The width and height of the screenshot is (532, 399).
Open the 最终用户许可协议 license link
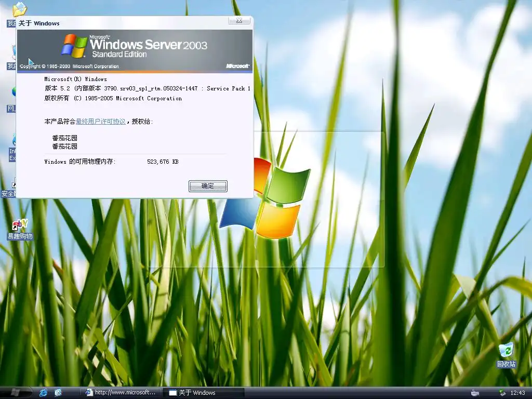tap(100, 122)
